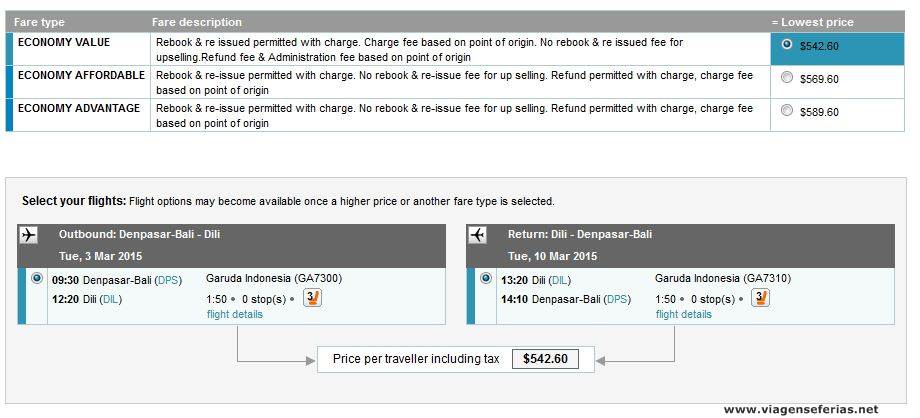The width and height of the screenshot is (920, 418).
Task: Pick the Economy Advantage $589.60 fare
Action: [x=787, y=111]
